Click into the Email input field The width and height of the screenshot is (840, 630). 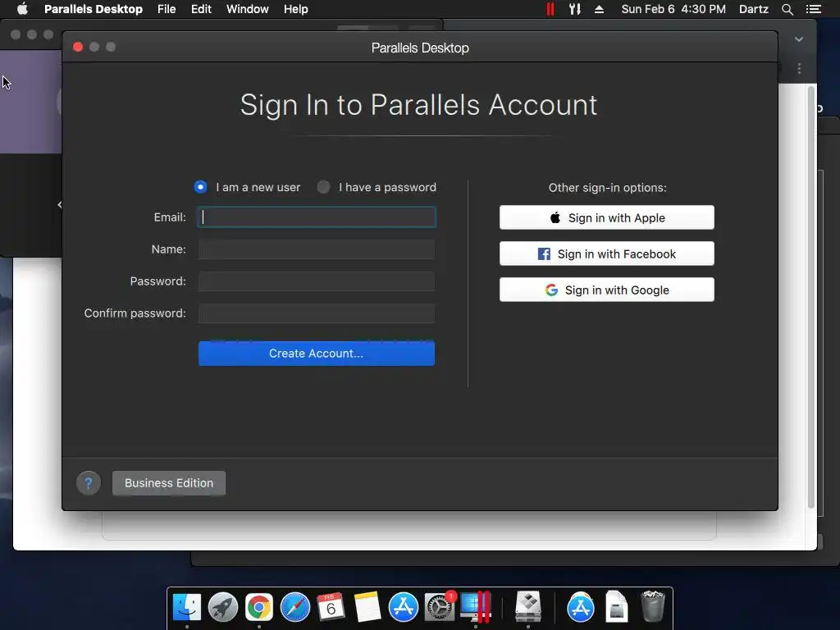pos(317,217)
